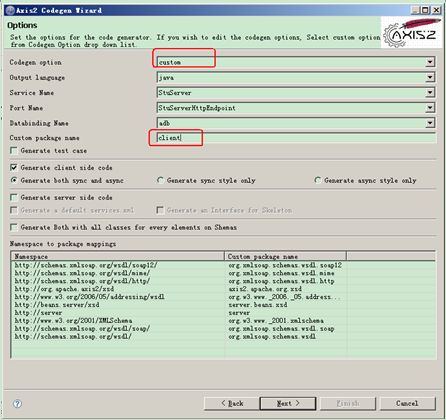The image size is (446, 420).
Task: Click the Output language combo box showing java
Action: point(296,77)
